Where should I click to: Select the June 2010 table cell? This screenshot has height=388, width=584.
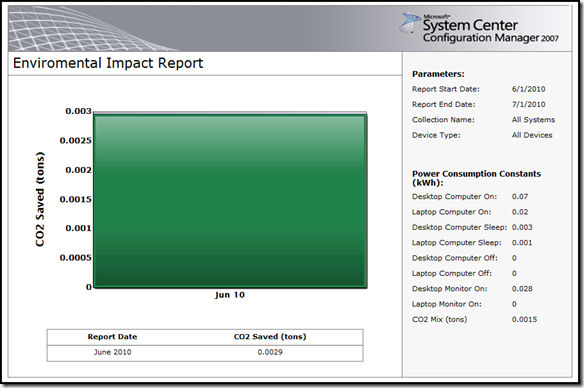[112, 352]
